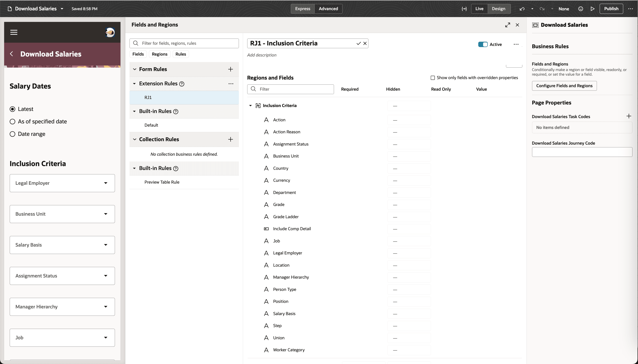The width and height of the screenshot is (638, 364).
Task: Confirm rule name with checkmark icon
Action: coord(358,44)
